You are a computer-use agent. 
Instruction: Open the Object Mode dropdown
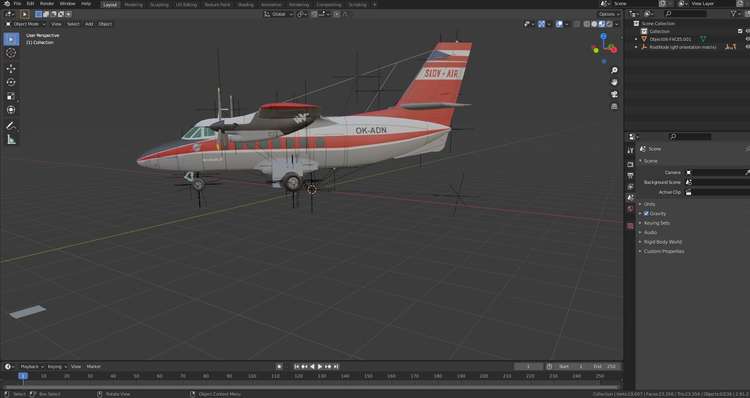(x=26, y=24)
